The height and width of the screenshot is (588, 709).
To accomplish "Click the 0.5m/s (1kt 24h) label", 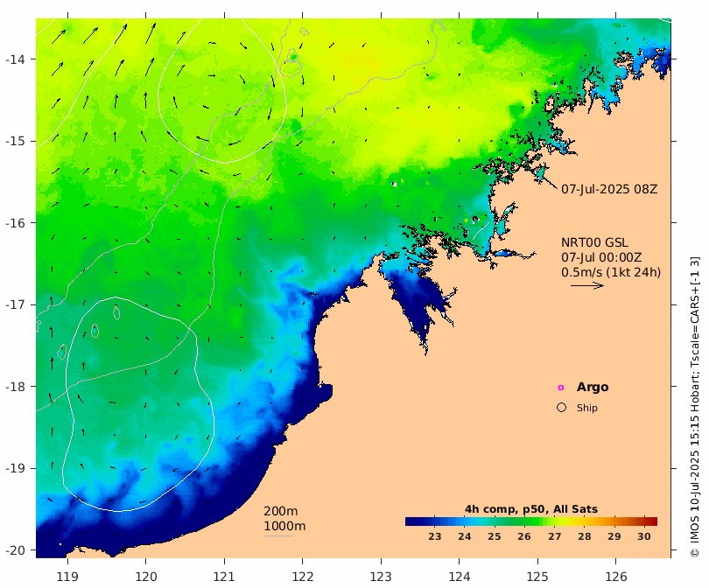I will click(611, 272).
